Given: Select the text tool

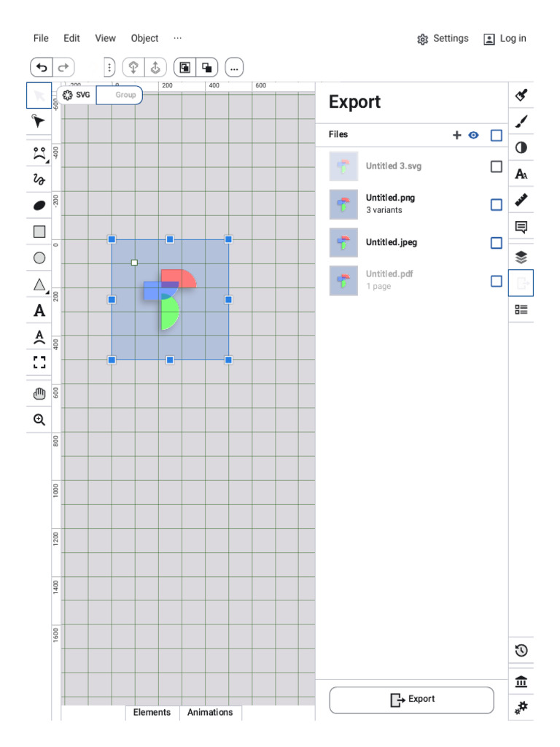Looking at the screenshot, I should tap(39, 311).
